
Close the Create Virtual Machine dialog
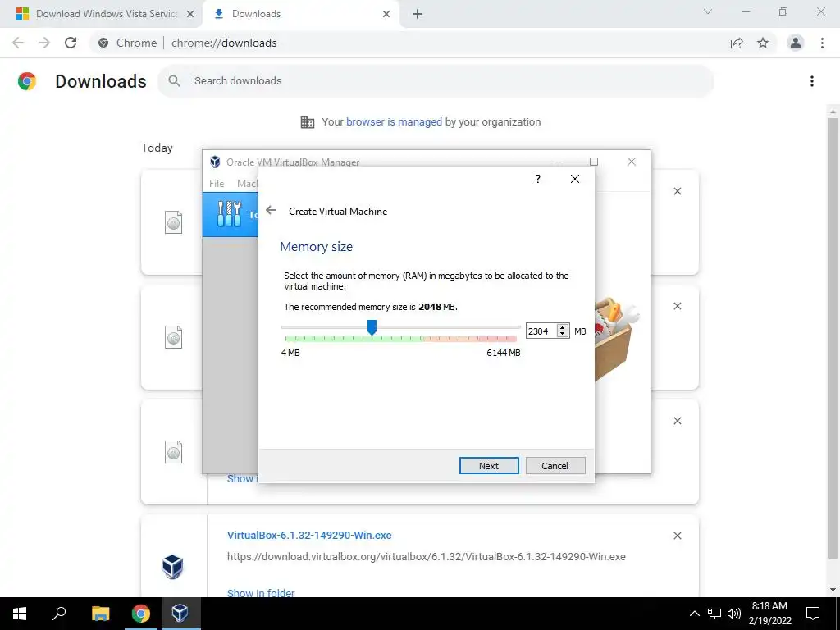coord(575,179)
